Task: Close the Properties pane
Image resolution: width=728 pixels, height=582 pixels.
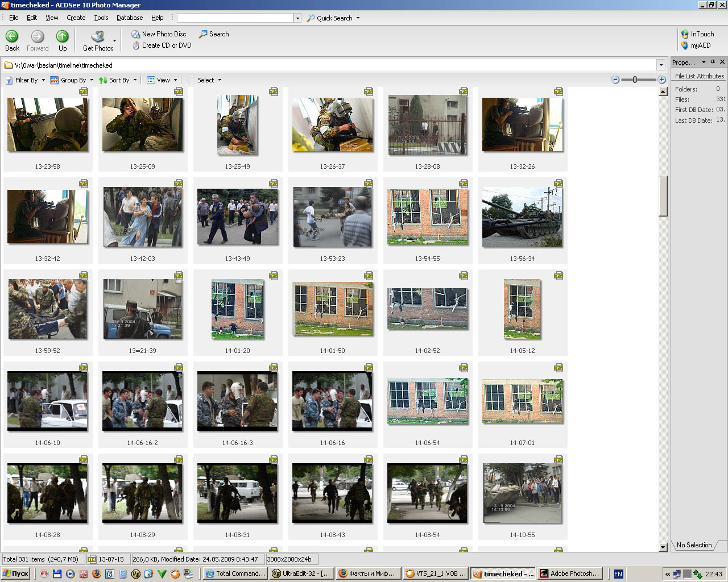Action: [722, 62]
